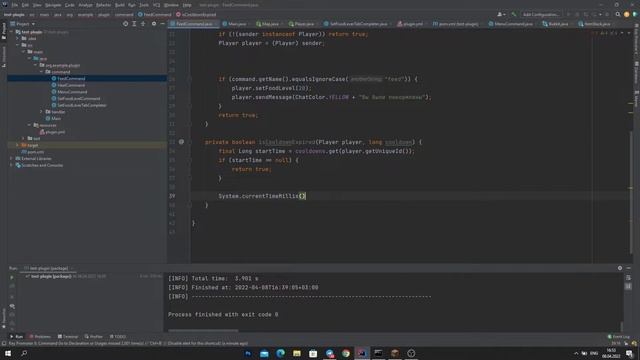Viewport: 640px width, 360px height.
Task: Click the Search Everywhere magnifier icon
Action: pyautogui.click(x=618, y=14)
